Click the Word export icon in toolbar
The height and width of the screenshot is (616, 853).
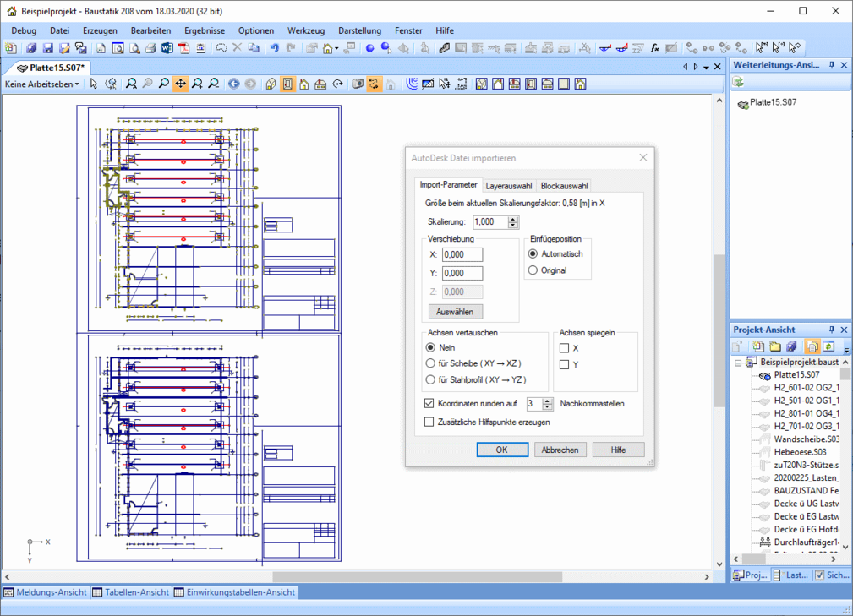tap(167, 48)
